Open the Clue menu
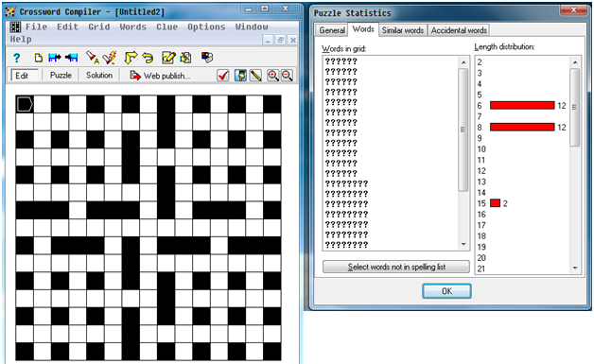The width and height of the screenshot is (594, 364). [166, 26]
